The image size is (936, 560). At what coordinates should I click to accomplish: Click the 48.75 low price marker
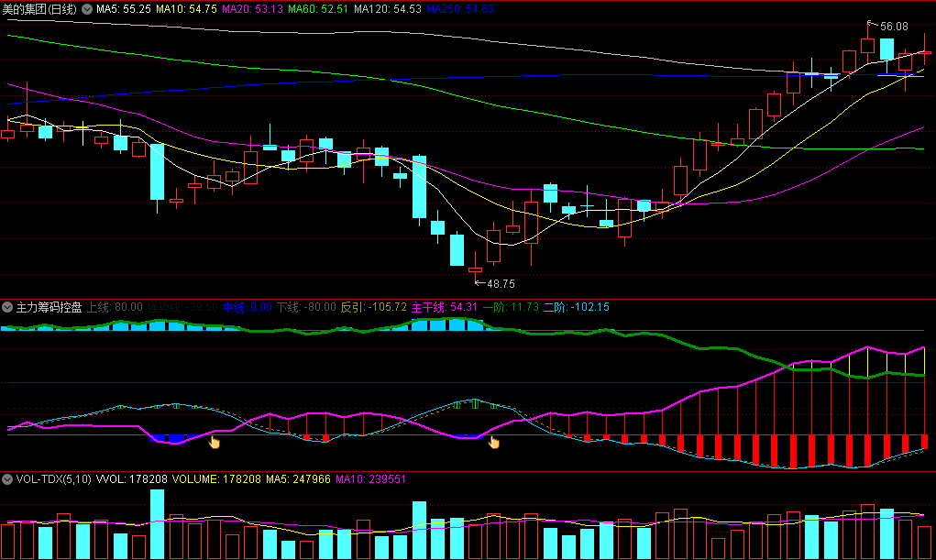tap(501, 283)
